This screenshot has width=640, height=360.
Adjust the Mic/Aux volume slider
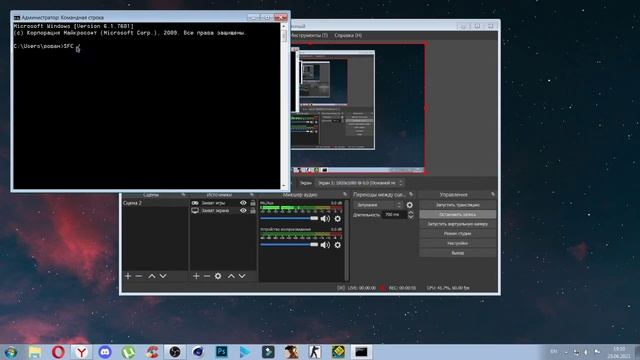click(289, 219)
